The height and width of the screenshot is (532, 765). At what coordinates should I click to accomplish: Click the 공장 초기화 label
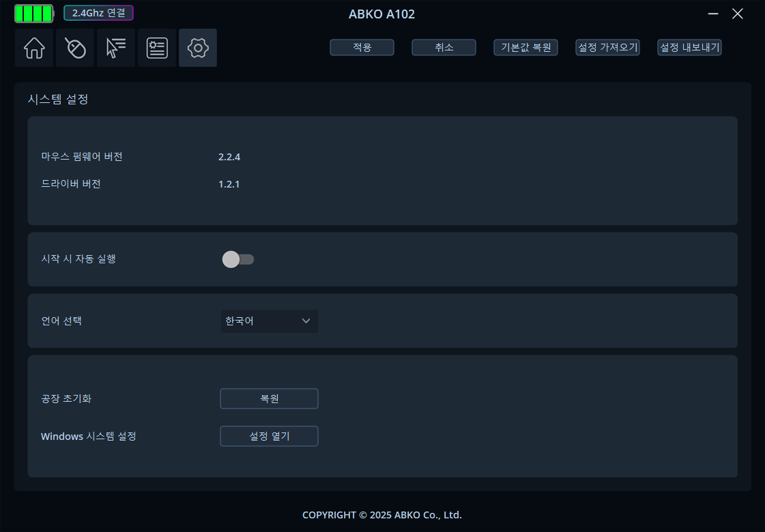click(66, 398)
